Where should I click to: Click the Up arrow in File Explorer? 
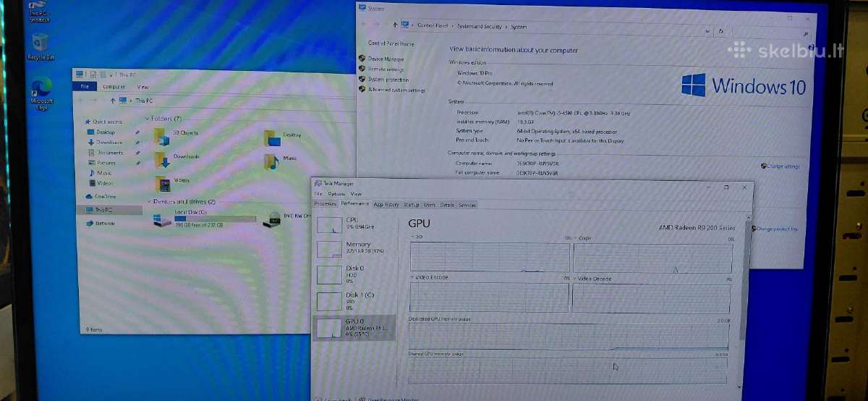click(x=113, y=101)
